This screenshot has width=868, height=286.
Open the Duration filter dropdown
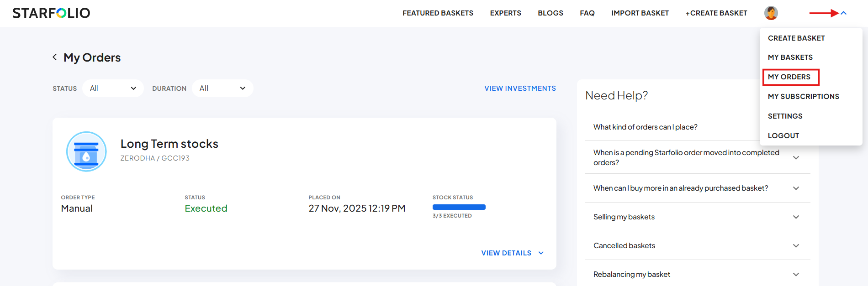[222, 88]
